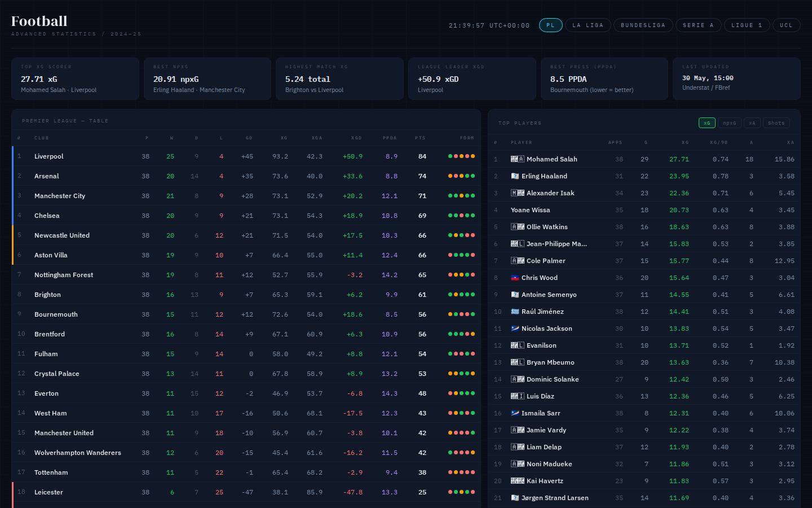
Task: Click the Football dashboard title
Action: [39, 21]
